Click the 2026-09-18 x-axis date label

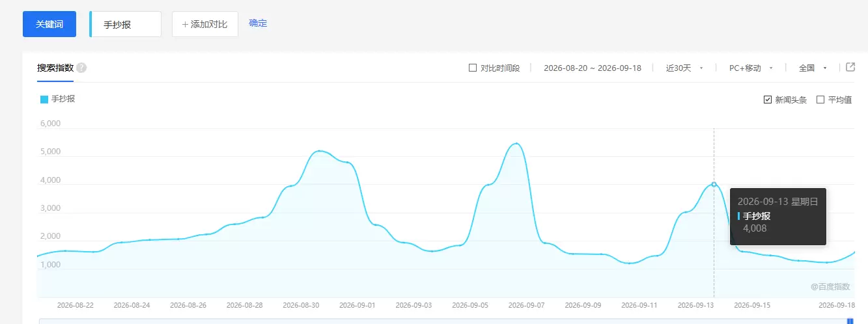(837, 304)
